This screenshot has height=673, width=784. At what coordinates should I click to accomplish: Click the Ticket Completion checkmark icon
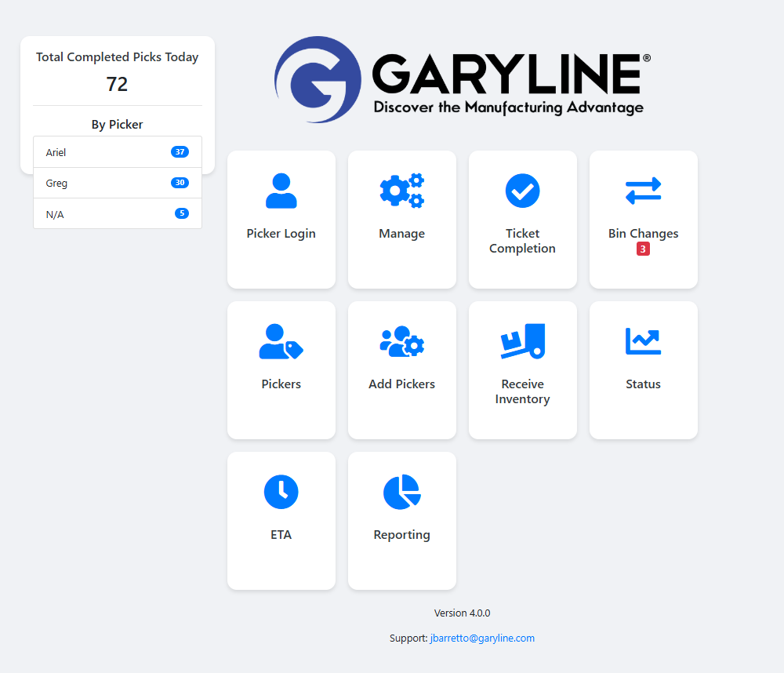[x=522, y=191]
